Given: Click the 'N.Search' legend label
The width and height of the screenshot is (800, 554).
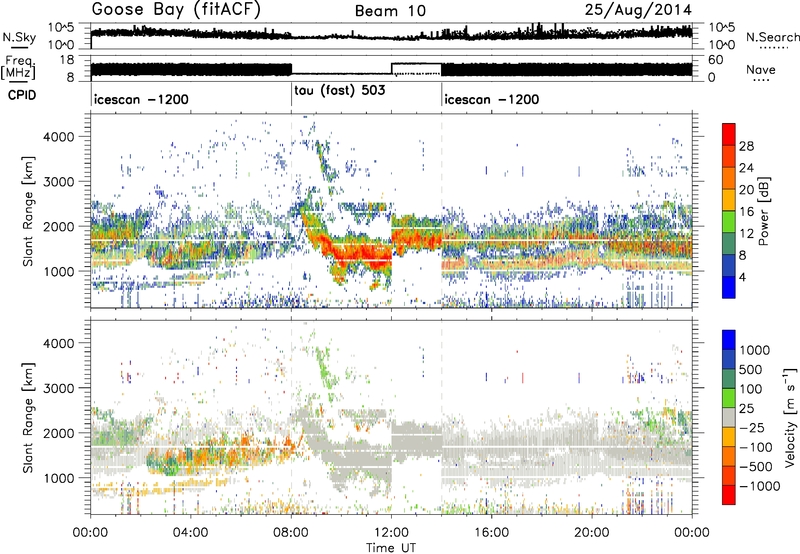Looking at the screenshot, I should [x=772, y=37].
